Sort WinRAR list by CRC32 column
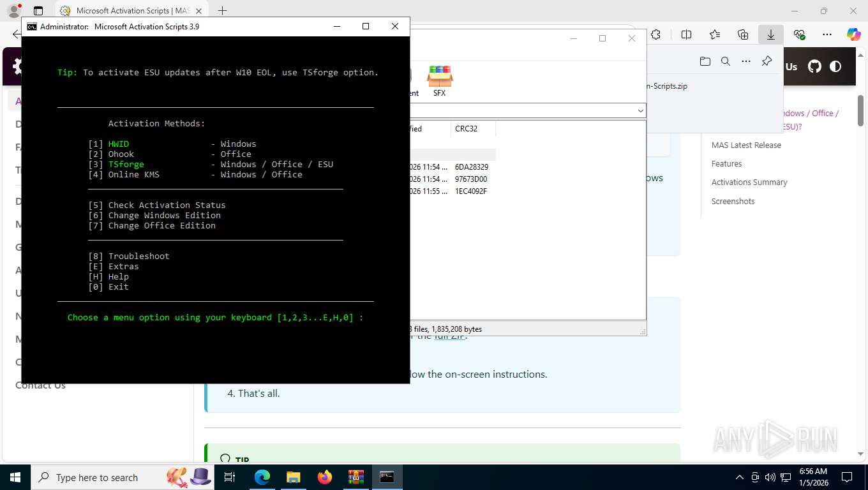This screenshot has height=490, width=868. [x=473, y=129]
